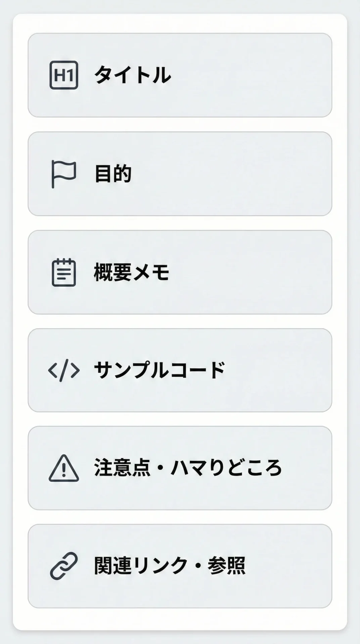Viewport: 360px width, 644px height.
Task: Click the 注意点・ハマりどころ label text
Action: click(188, 468)
